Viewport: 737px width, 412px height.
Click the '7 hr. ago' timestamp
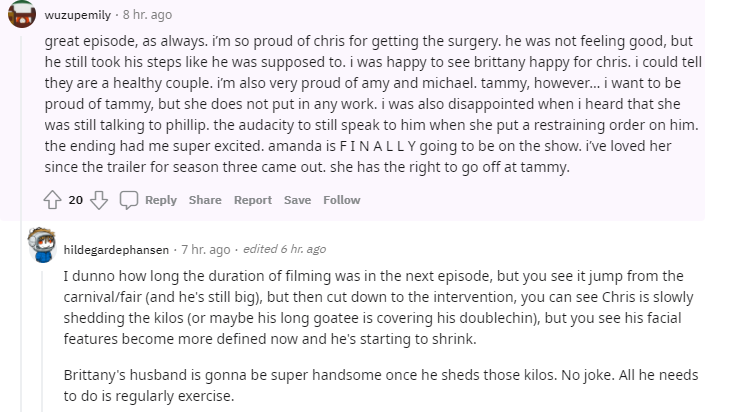point(206,248)
